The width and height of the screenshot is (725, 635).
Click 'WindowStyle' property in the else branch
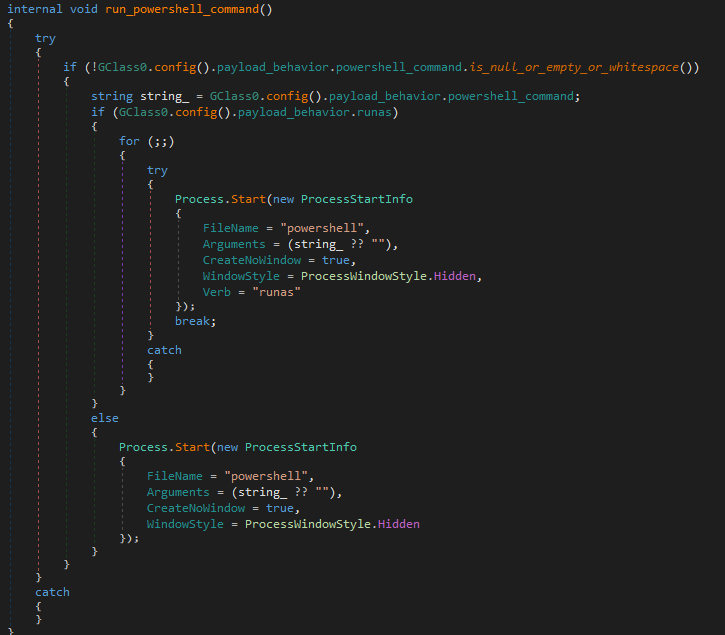click(185, 524)
